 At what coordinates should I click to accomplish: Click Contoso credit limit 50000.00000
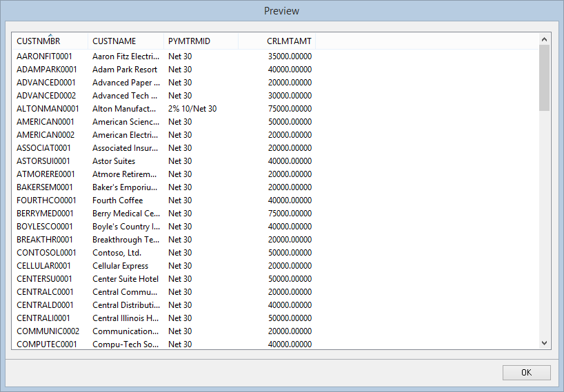tap(290, 253)
